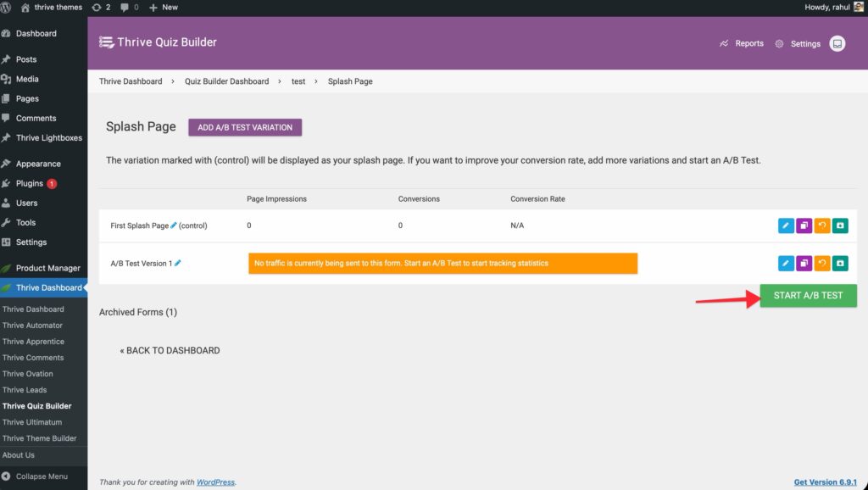Rename First Splash Page via the small pencil icon

pos(174,226)
